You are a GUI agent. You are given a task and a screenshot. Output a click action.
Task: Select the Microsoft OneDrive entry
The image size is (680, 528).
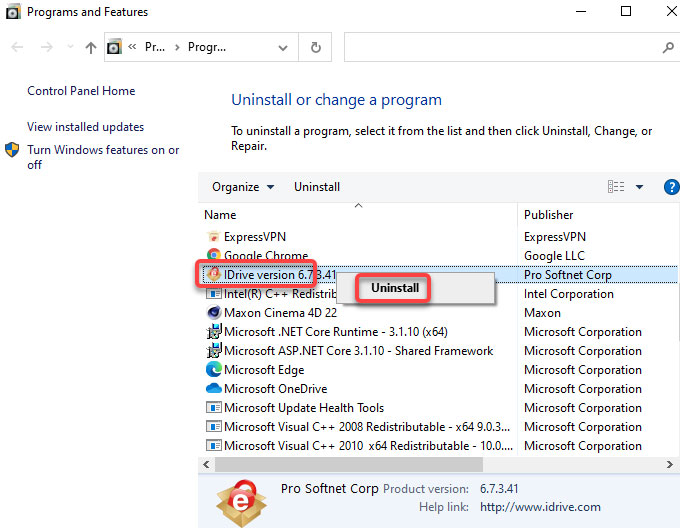[275, 389]
